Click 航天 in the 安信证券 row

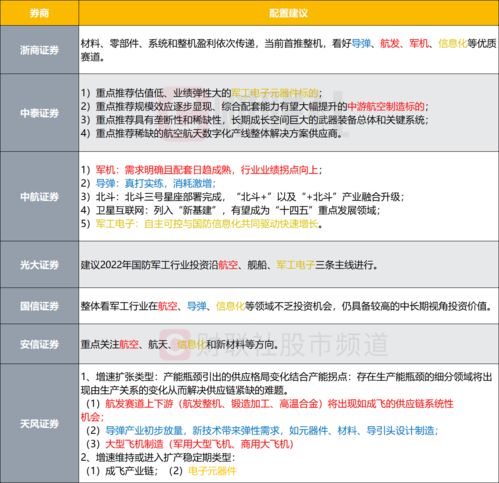pyautogui.click(x=158, y=344)
